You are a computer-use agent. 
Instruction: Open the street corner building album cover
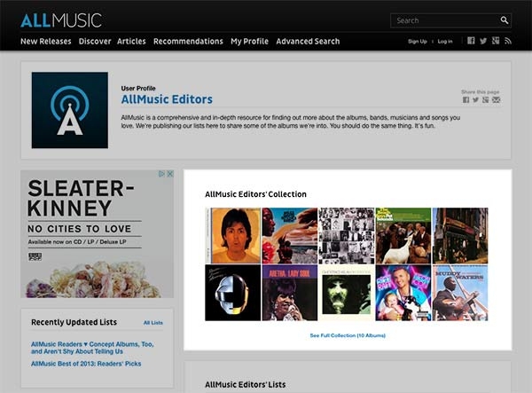click(x=460, y=235)
